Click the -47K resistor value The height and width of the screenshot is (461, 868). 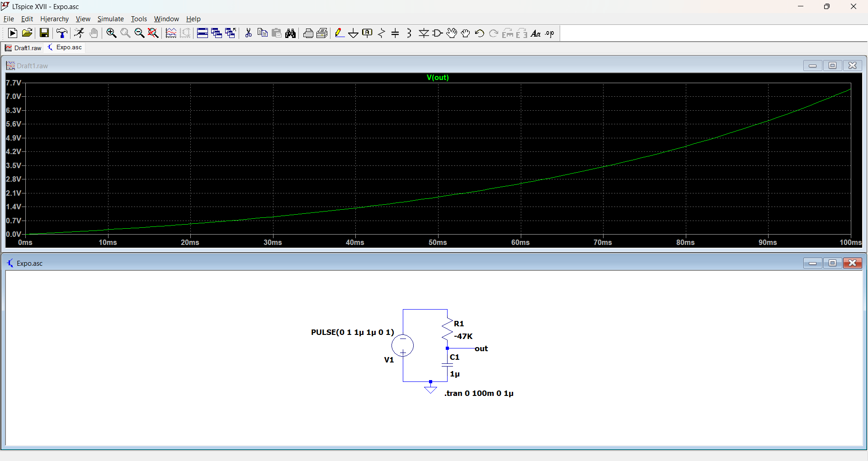pos(463,336)
